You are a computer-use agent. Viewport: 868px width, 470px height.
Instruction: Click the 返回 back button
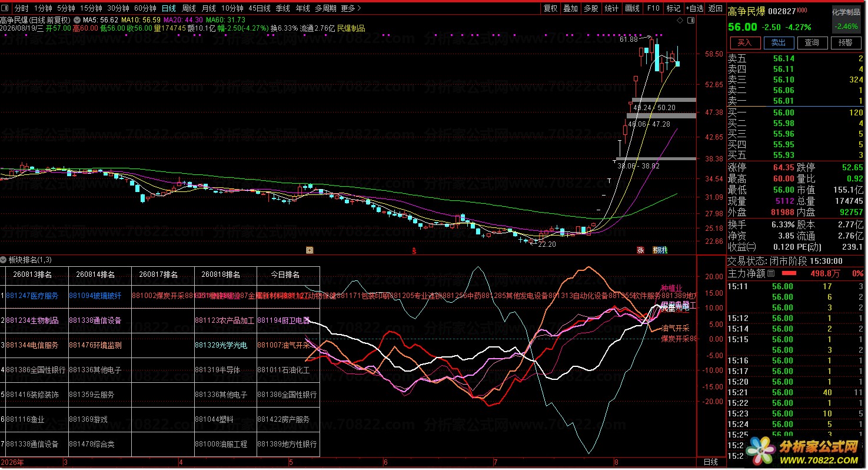click(716, 8)
